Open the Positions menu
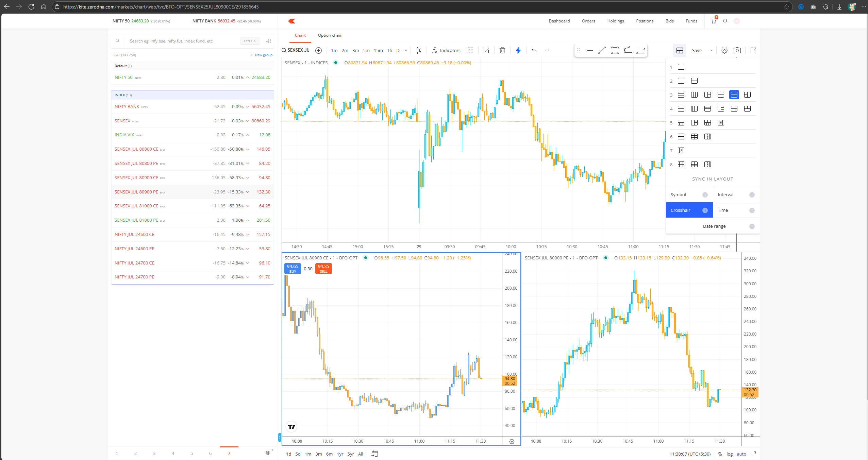Screen dimensions: 868x460 point(645,21)
